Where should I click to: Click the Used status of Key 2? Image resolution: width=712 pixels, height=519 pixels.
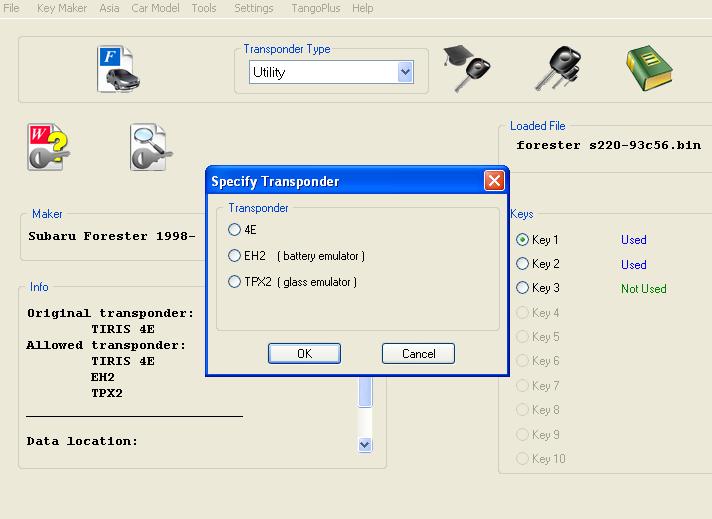633,264
